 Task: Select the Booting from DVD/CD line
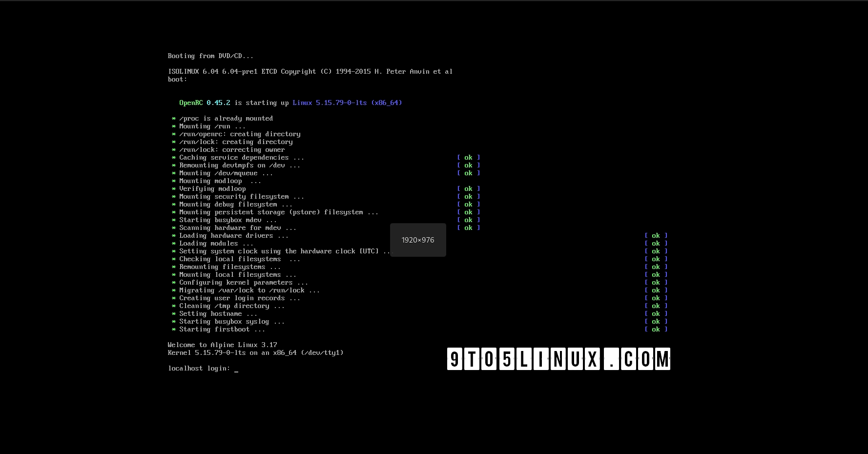[x=211, y=56]
